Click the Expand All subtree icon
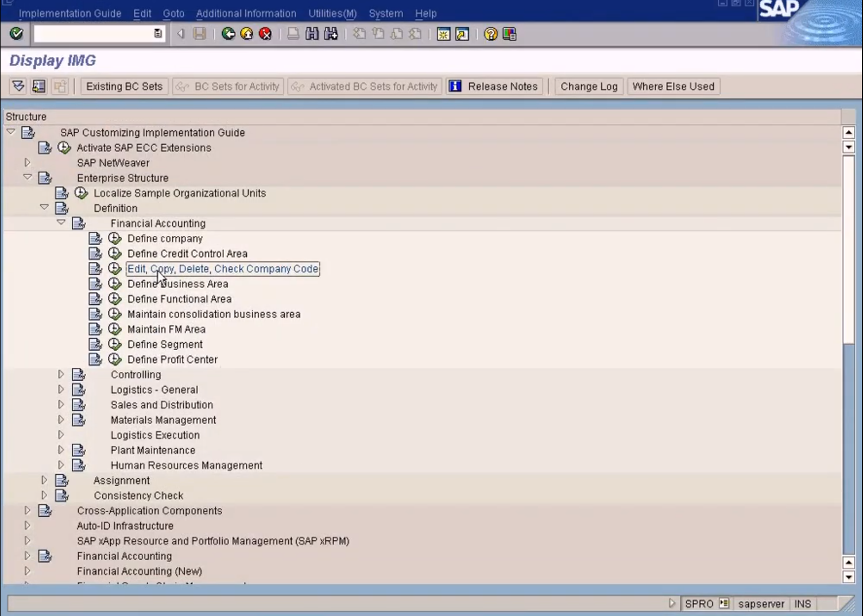The image size is (863, 616). pyautogui.click(x=18, y=86)
